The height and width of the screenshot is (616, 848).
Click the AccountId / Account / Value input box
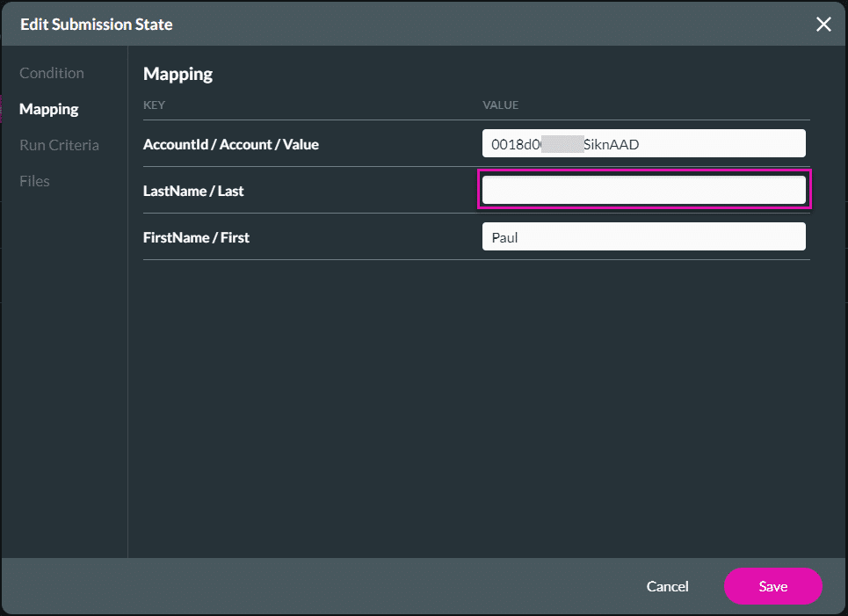pyautogui.click(x=644, y=142)
